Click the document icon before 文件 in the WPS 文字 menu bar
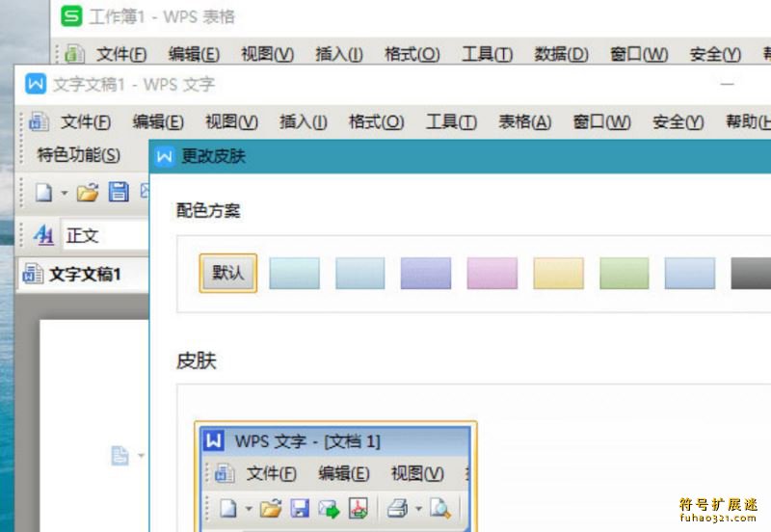 tap(39, 121)
